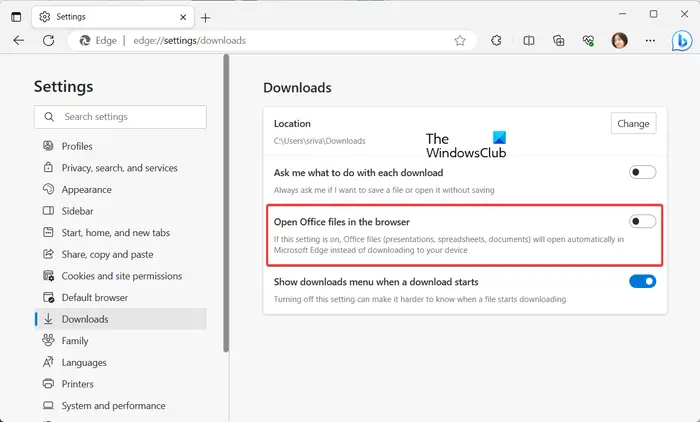The height and width of the screenshot is (422, 700).
Task: Add this page to favorites using the star icon
Action: click(x=460, y=41)
